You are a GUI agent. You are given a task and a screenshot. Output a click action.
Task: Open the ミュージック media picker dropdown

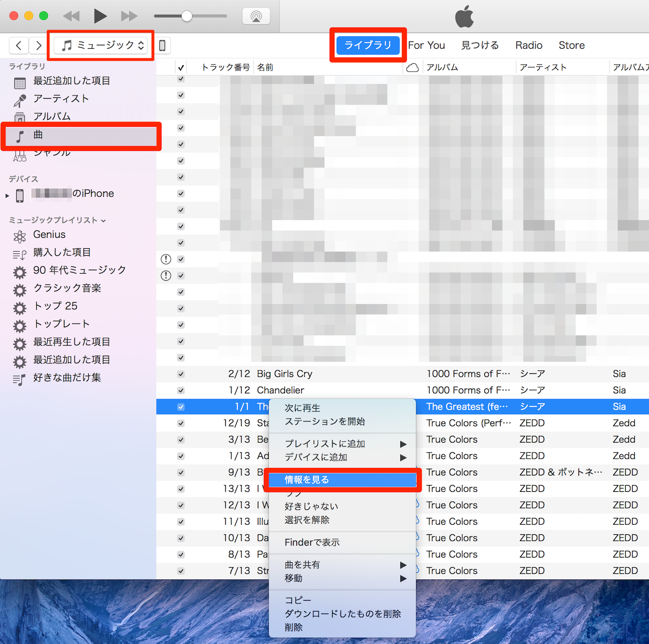coord(101,45)
